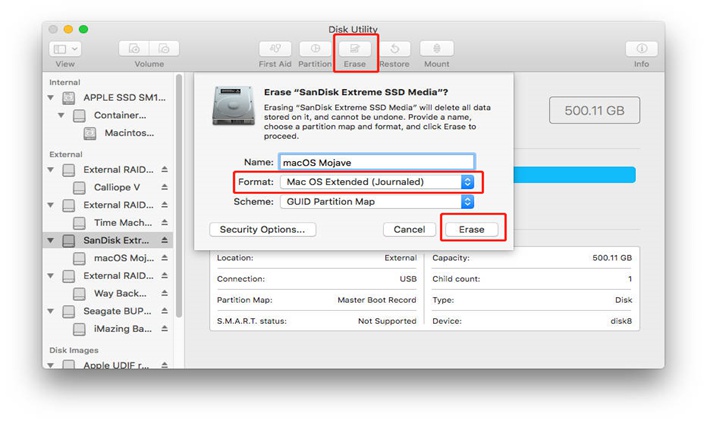Open Security Options...
This screenshot has height=423, width=707.
pos(262,230)
